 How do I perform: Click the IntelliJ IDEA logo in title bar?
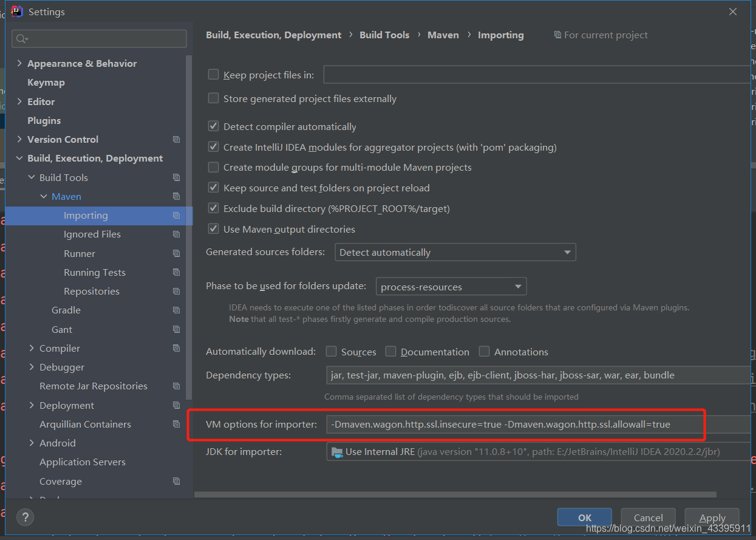[x=17, y=11]
